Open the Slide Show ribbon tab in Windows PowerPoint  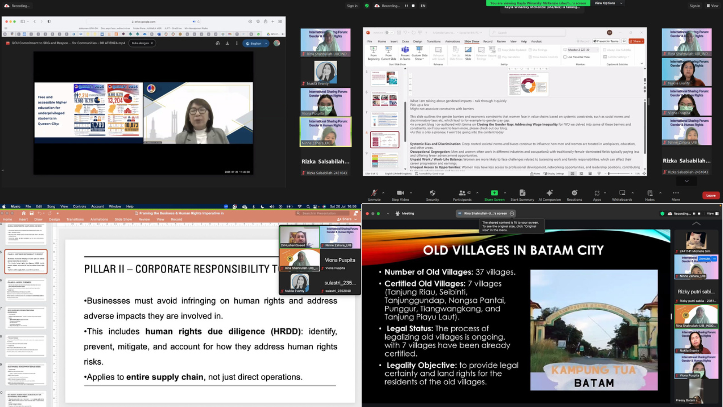click(471, 41)
